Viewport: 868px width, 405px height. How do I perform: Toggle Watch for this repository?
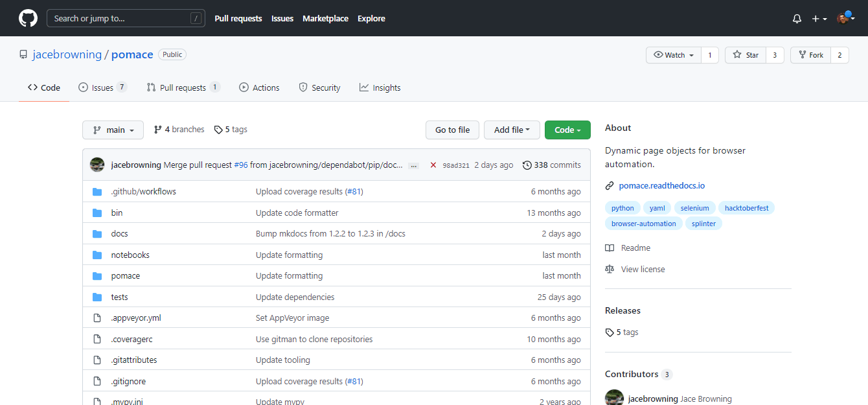674,55
